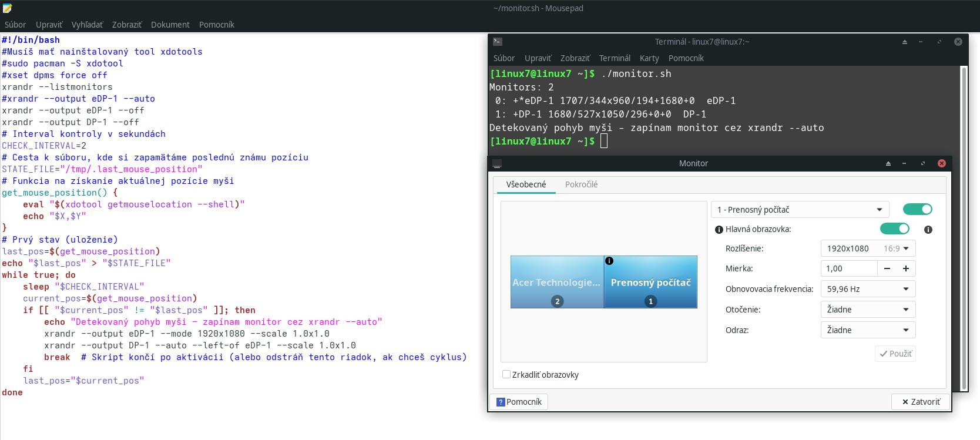
Task: Click the Terminal window icon in its title bar
Action: [x=497, y=42]
